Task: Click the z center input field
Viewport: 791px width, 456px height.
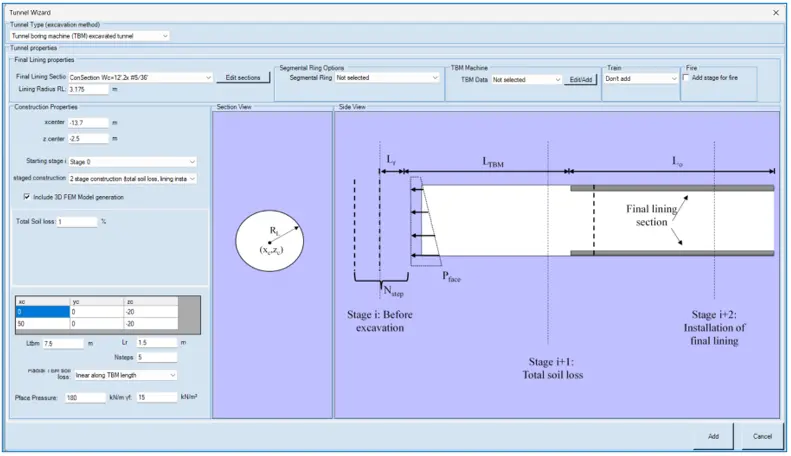Action: 88,139
